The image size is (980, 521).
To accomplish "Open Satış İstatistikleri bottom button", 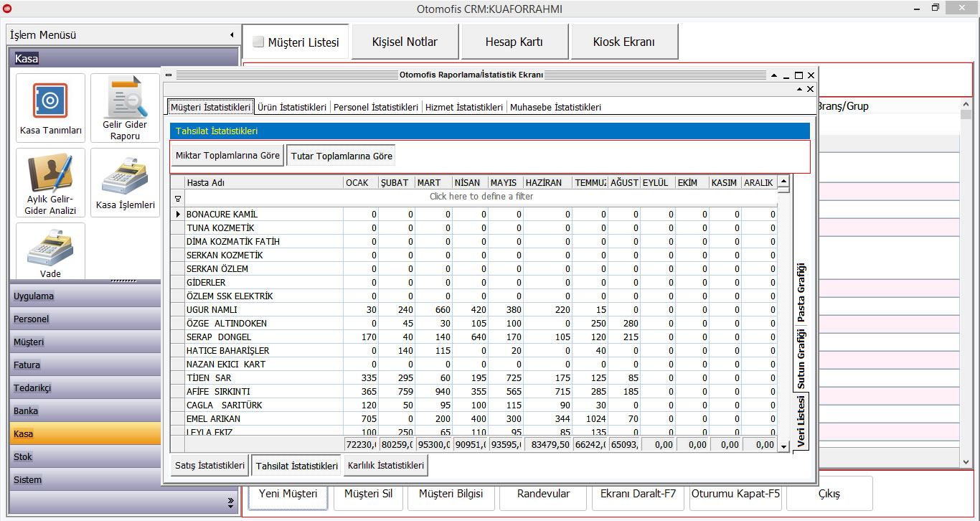I will point(210,466).
